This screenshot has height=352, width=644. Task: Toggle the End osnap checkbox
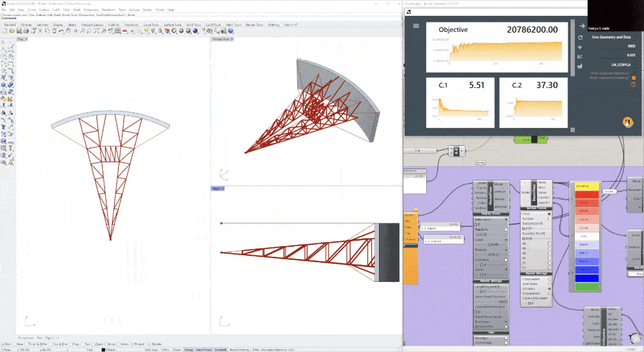tap(4, 344)
